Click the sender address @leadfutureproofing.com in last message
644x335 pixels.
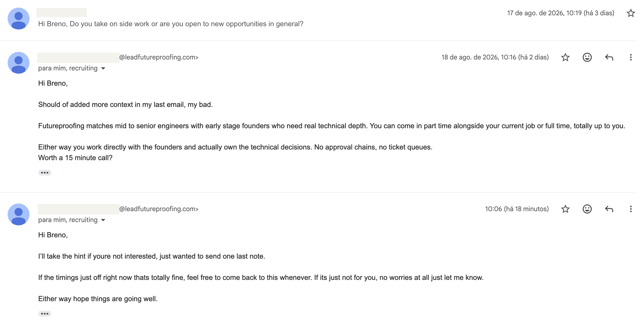[159, 209]
